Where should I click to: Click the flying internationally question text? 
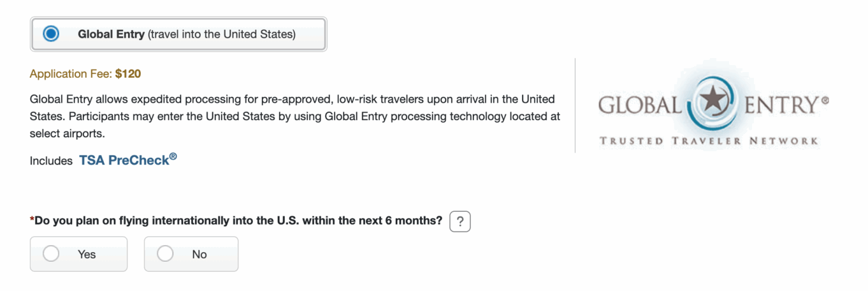pos(238,221)
